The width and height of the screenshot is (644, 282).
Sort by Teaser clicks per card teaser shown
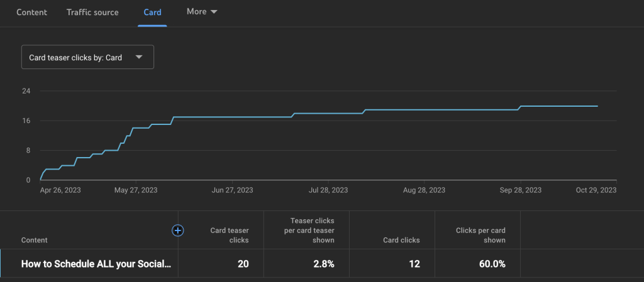coord(309,230)
